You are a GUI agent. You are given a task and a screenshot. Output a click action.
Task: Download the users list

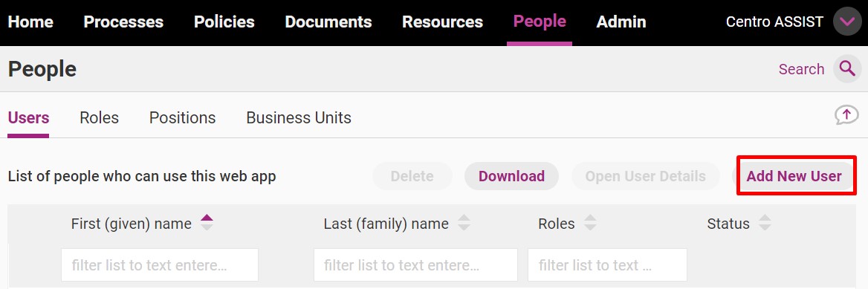coord(511,176)
